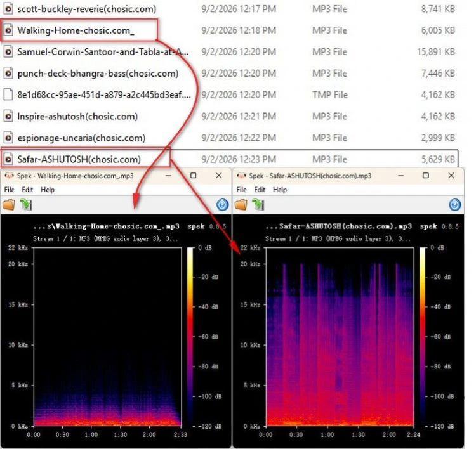This screenshot has width=476, height=449.
Task: Open Help menu in Walking-Home Spek window
Action: 48,190
